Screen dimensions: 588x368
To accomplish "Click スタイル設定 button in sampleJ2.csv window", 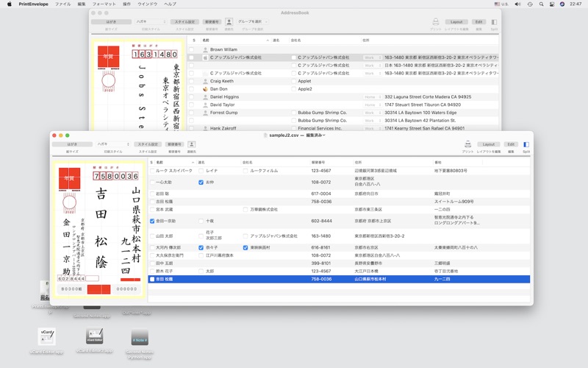I will pyautogui.click(x=148, y=144).
